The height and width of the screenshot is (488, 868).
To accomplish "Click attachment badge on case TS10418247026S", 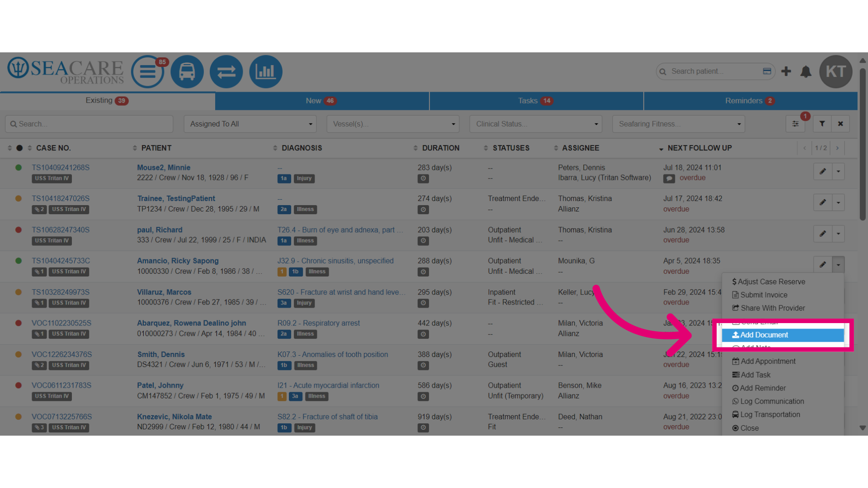I will (x=39, y=210).
